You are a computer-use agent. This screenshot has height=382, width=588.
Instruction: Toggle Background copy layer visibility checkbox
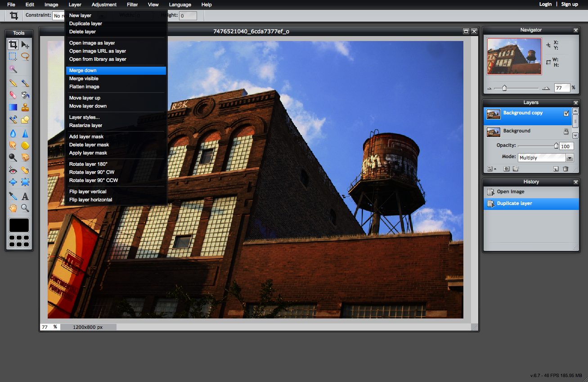(566, 114)
